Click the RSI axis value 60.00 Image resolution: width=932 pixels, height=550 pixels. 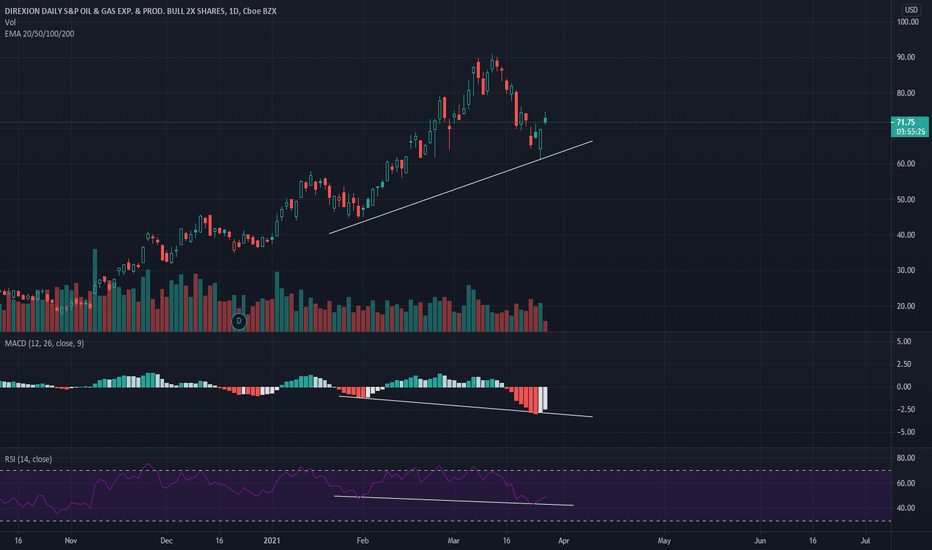pyautogui.click(x=906, y=483)
